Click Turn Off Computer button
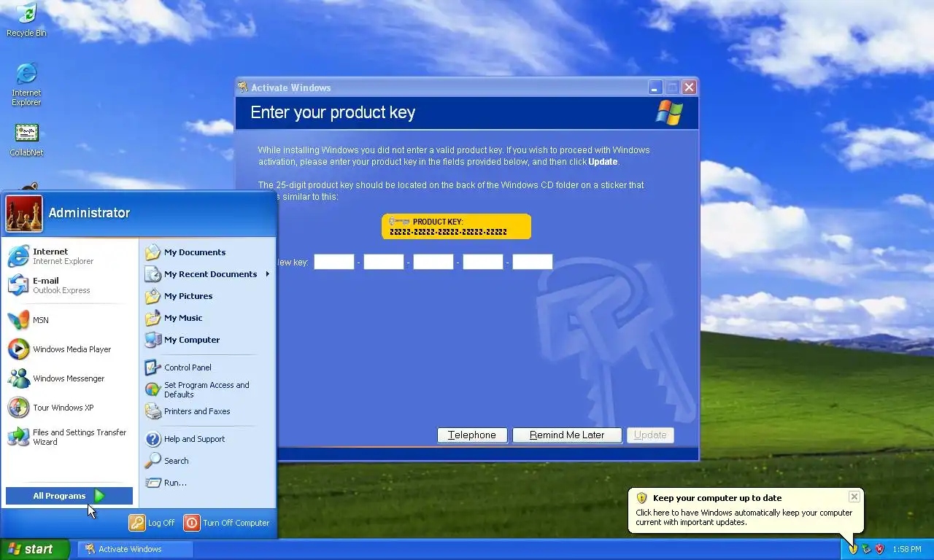Viewport: 934px width, 560px height. [x=227, y=523]
